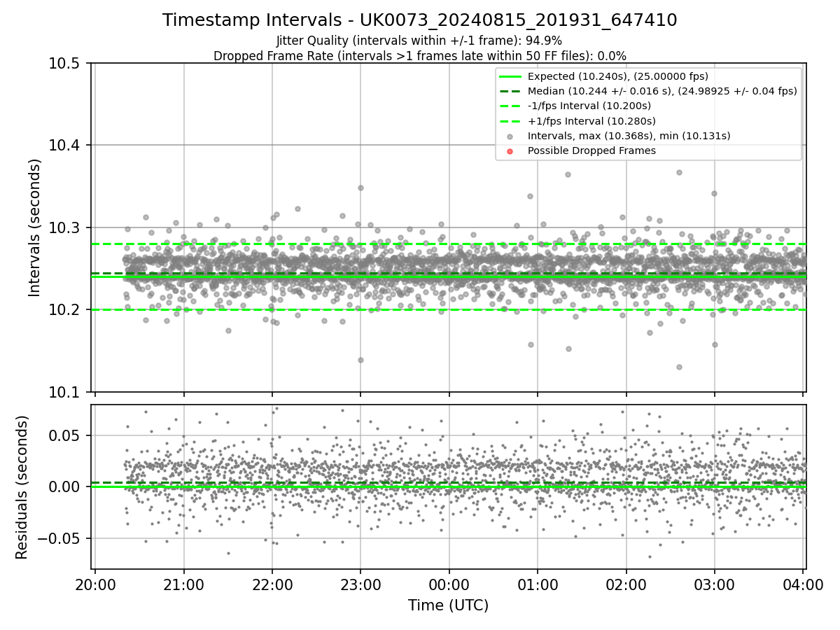This screenshot has height=630, width=840.
Task: Select legend entry 'Expected (10.240s), (25.00000 fps)'
Action: point(618,76)
